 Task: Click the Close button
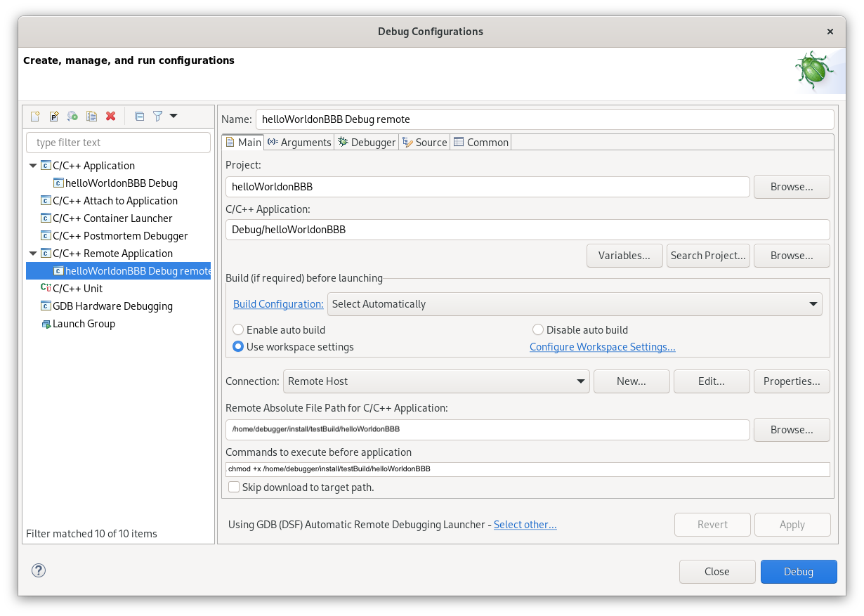point(717,572)
